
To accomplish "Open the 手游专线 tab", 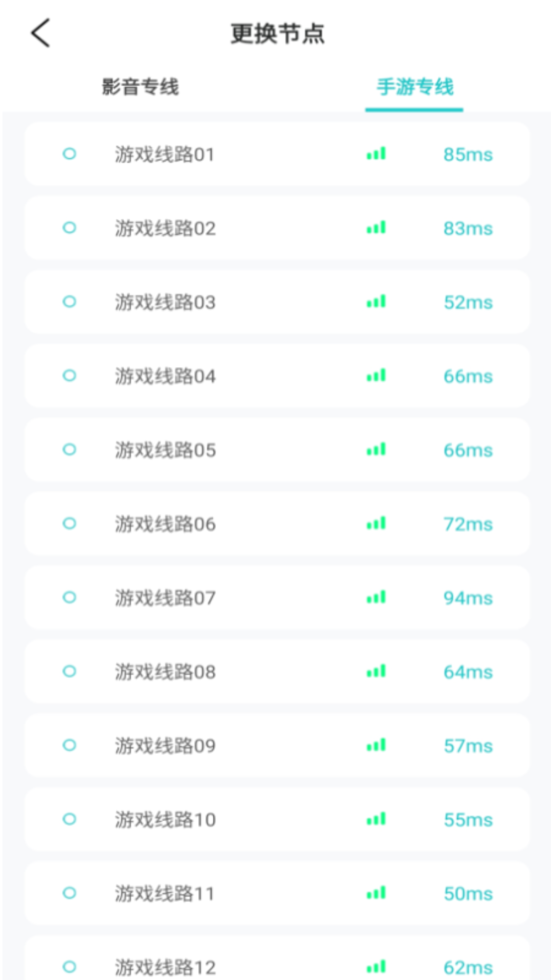I will click(415, 87).
